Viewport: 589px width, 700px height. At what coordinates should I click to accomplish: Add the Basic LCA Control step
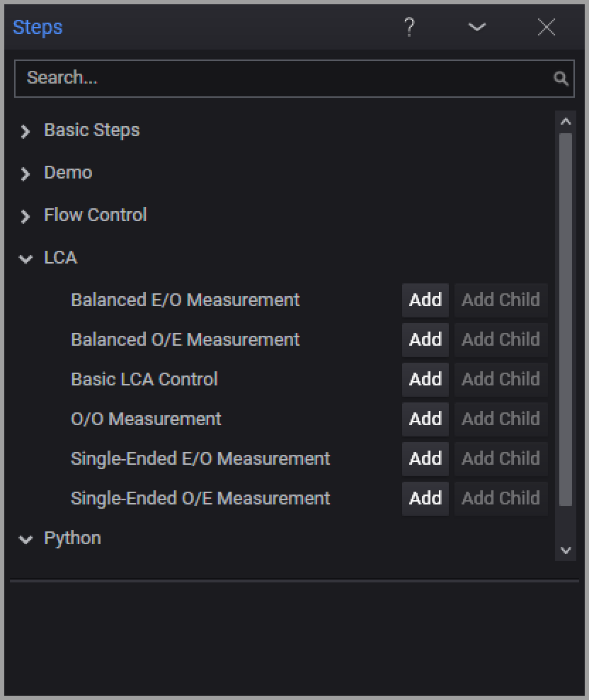[x=425, y=379]
